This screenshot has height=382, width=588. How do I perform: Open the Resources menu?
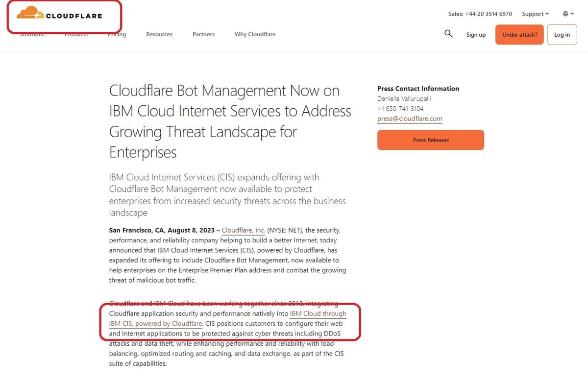coord(159,34)
